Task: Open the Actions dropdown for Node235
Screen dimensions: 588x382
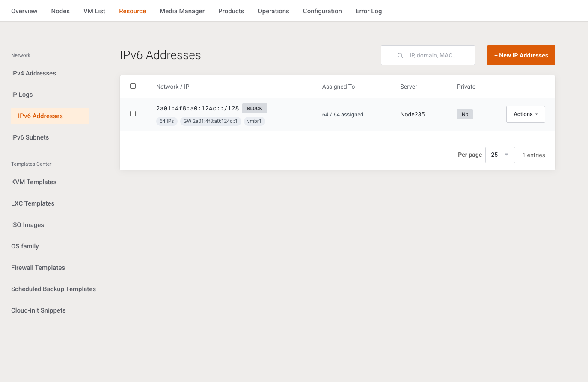Action: click(x=526, y=114)
